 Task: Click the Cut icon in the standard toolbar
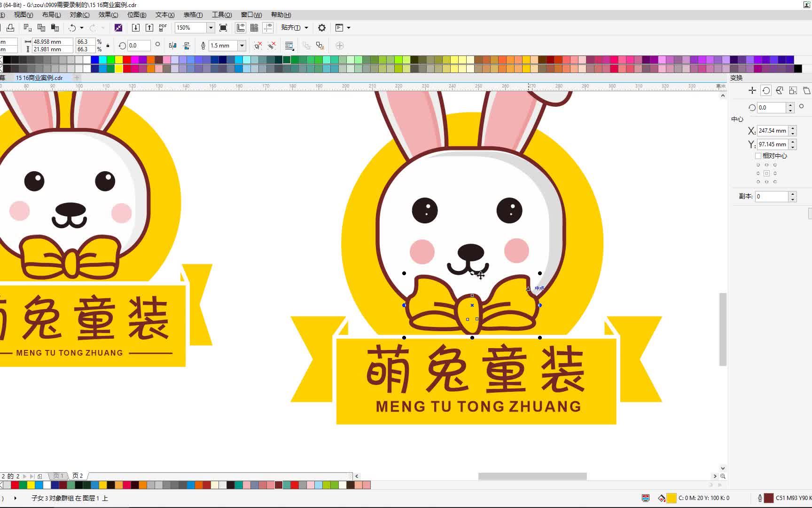[x=28, y=28]
